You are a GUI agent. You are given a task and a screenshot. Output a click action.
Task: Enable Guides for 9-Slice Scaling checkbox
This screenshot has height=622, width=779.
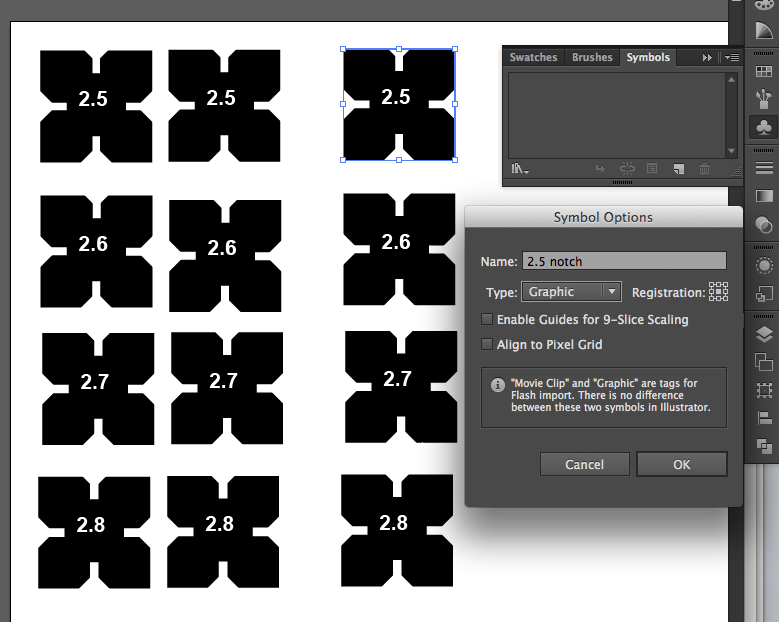(487, 319)
